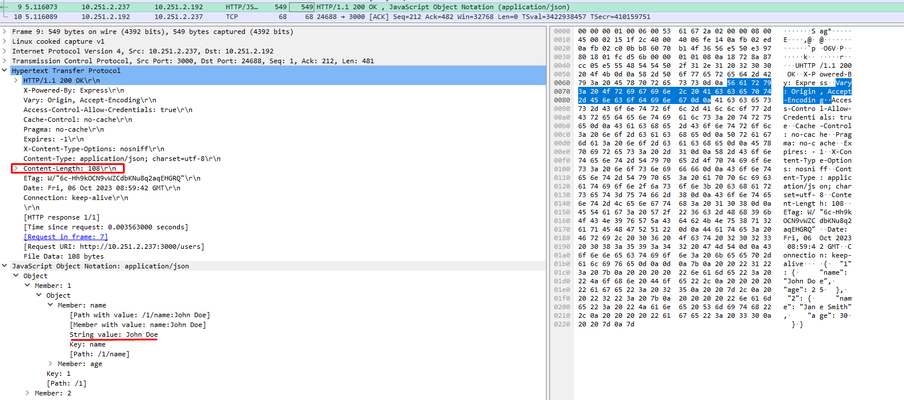Select packet 10 TCP ACK row

452,17
